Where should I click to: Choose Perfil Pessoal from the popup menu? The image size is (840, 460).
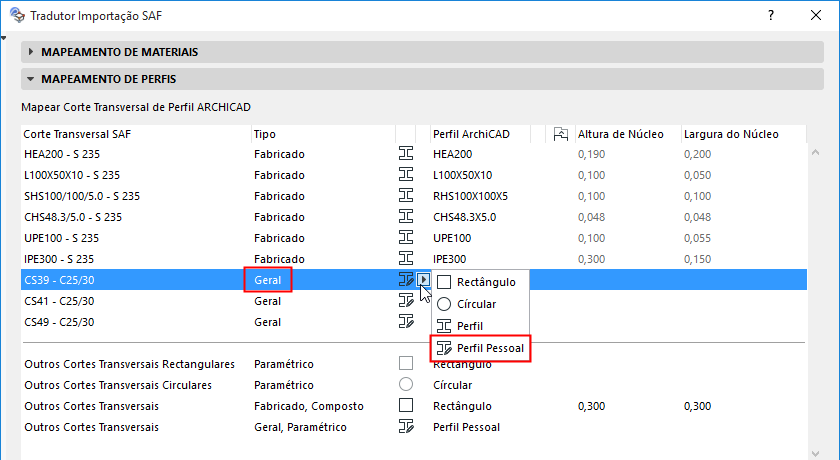(481, 348)
